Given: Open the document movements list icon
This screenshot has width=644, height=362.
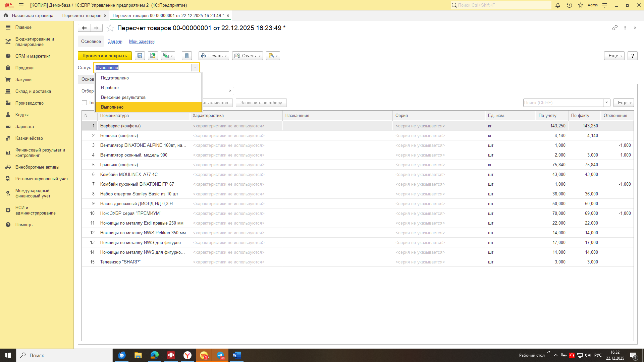Looking at the screenshot, I should [187, 56].
